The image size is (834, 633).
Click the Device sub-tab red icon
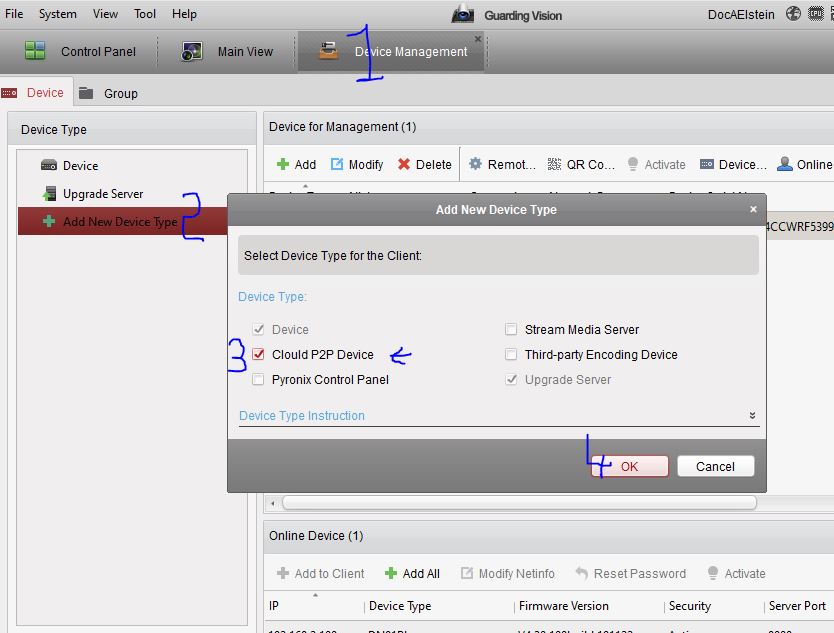[9, 93]
